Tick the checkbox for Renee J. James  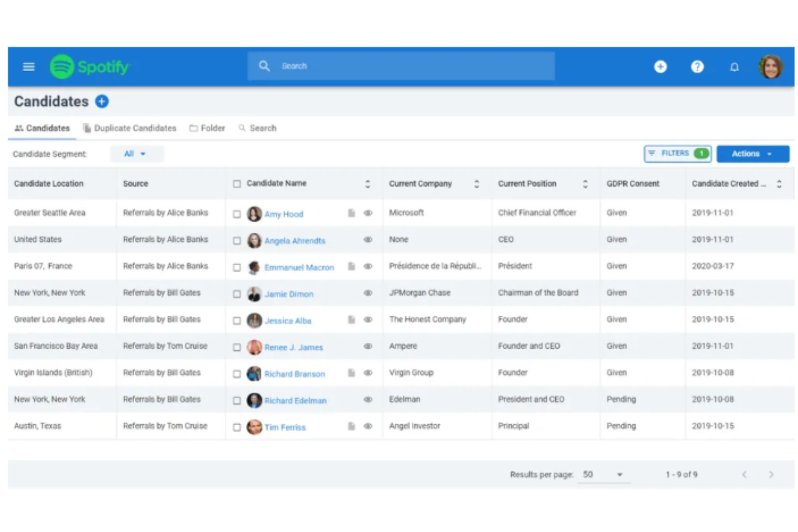[x=237, y=348]
